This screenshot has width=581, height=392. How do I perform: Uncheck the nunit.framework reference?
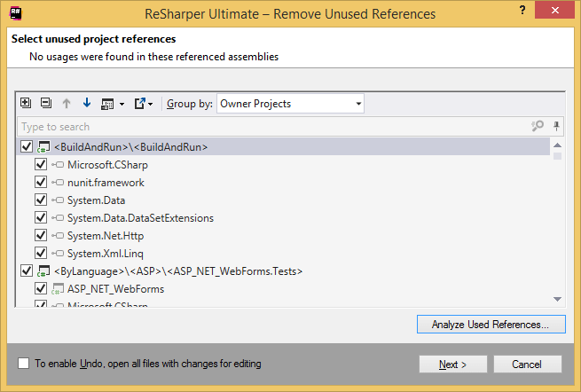tap(40, 183)
